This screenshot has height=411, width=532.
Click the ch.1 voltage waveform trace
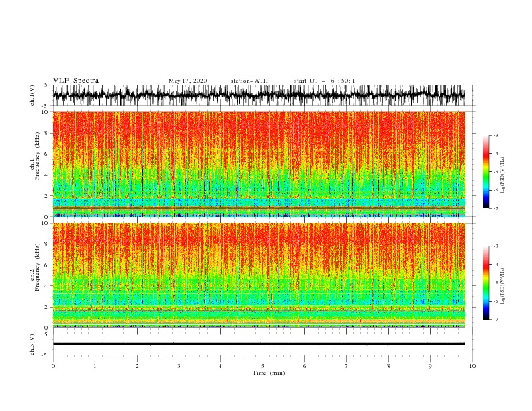259,95
